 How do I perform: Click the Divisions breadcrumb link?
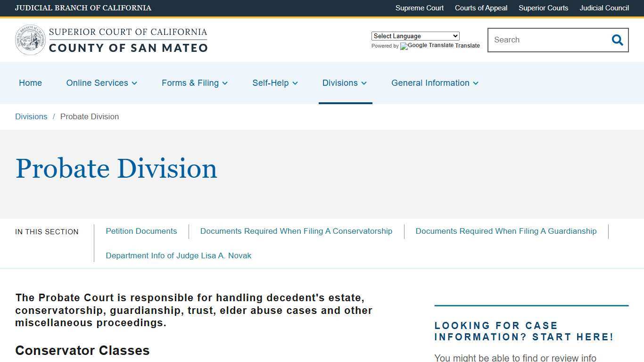[x=31, y=116]
